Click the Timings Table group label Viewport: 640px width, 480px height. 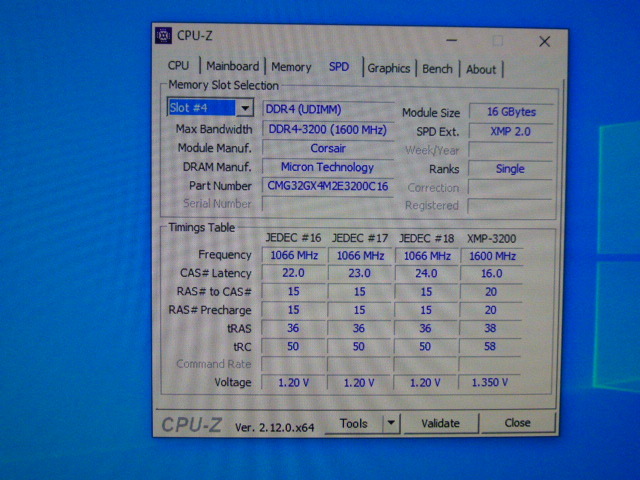coord(202,227)
